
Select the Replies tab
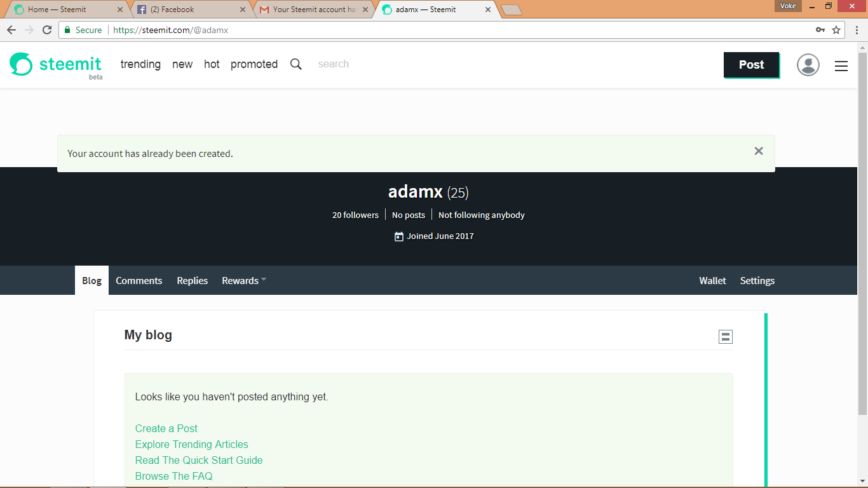(193, 280)
